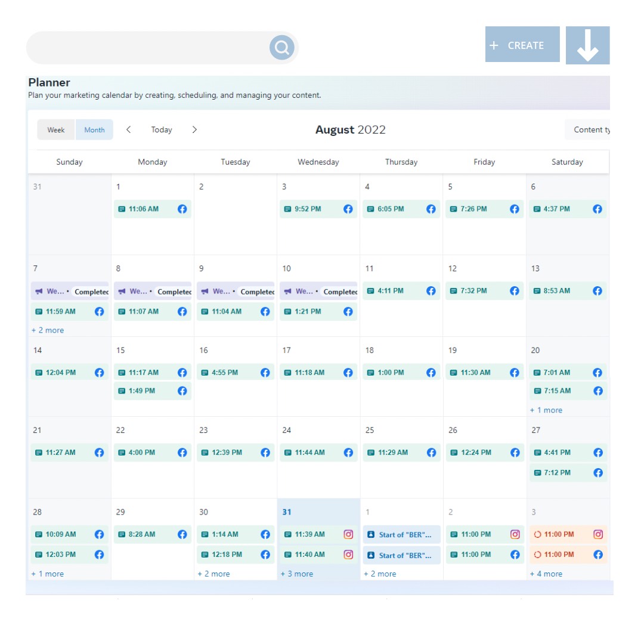
Task: Open the 11:27 AM post on August 21
Action: pos(70,453)
